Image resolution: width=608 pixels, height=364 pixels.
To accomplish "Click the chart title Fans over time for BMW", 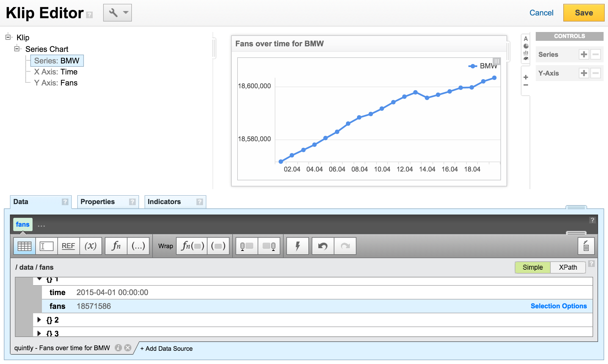I will [279, 44].
